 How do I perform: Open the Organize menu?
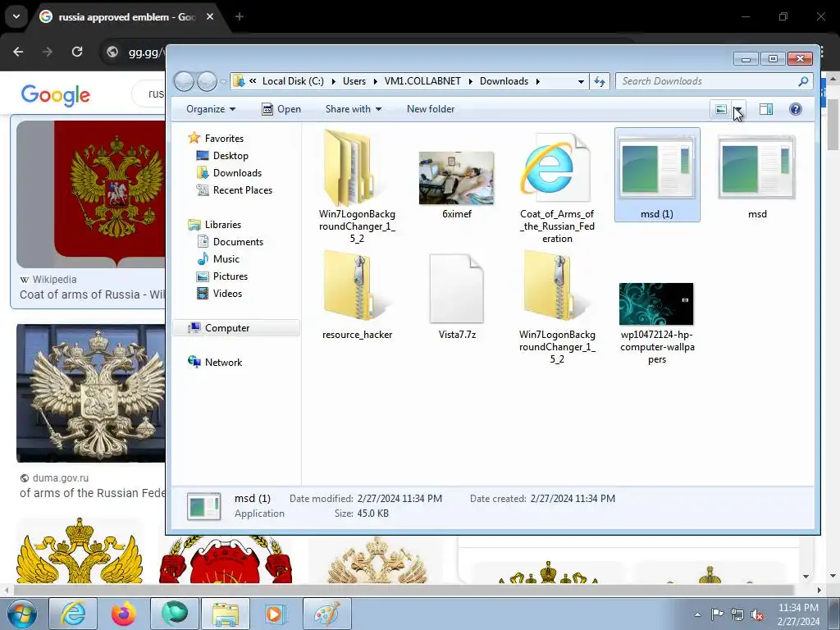click(211, 109)
